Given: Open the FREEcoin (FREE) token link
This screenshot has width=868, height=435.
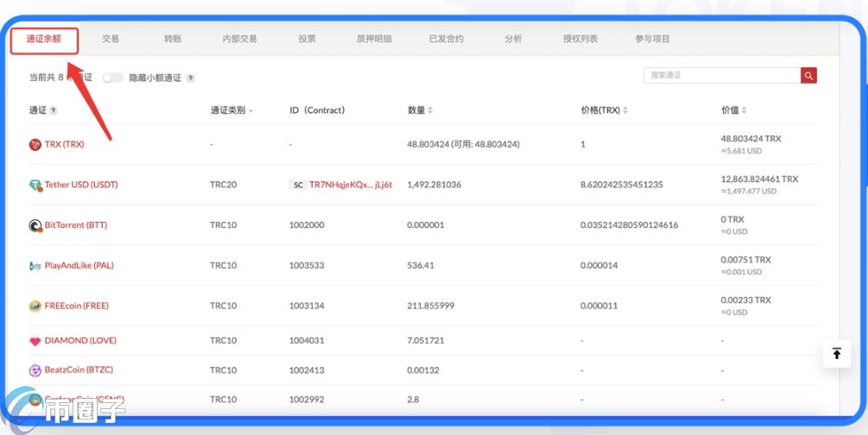Looking at the screenshot, I should [x=76, y=306].
